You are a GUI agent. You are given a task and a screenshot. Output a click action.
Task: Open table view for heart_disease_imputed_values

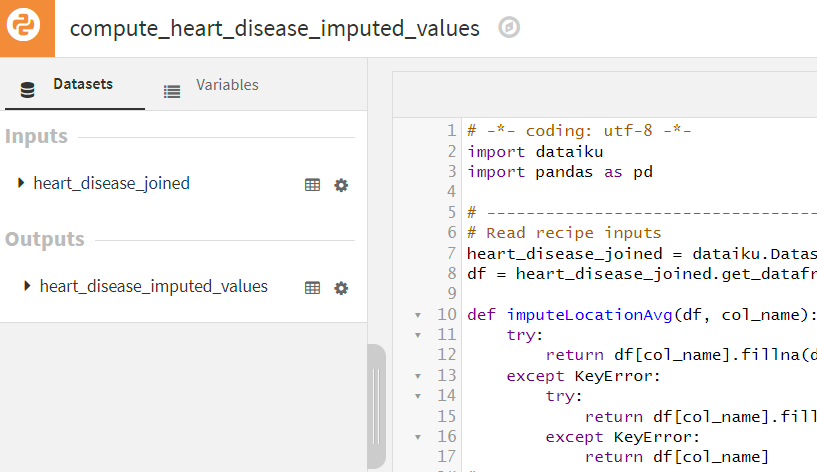[x=312, y=288]
